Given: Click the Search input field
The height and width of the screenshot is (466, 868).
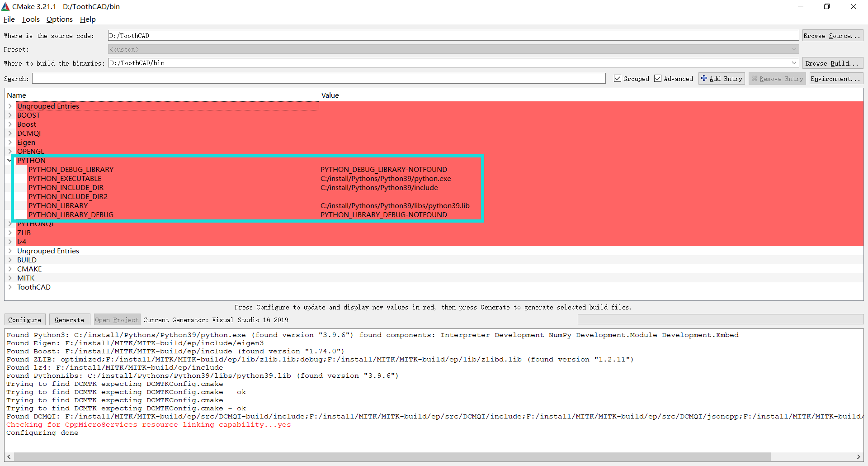Looking at the screenshot, I should pos(319,79).
